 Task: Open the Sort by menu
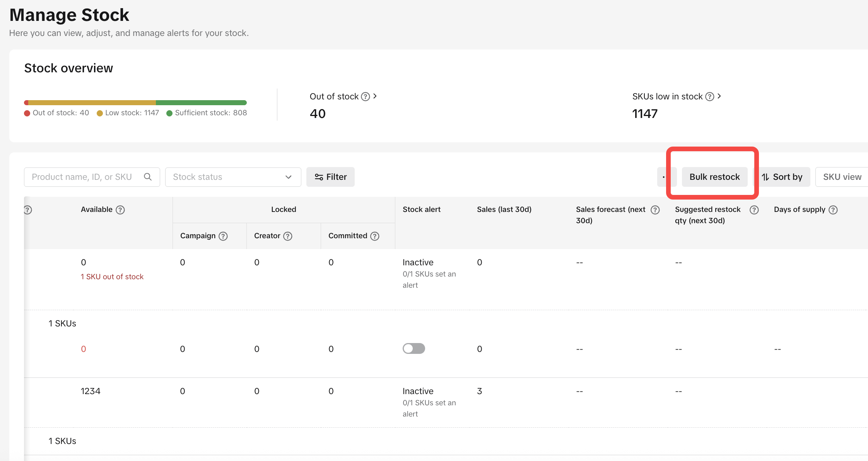[782, 177]
